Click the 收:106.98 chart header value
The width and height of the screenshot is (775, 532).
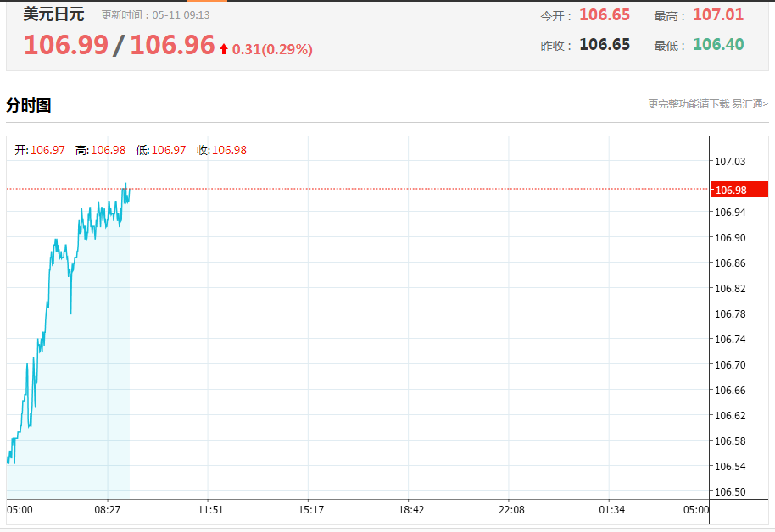(x=221, y=150)
